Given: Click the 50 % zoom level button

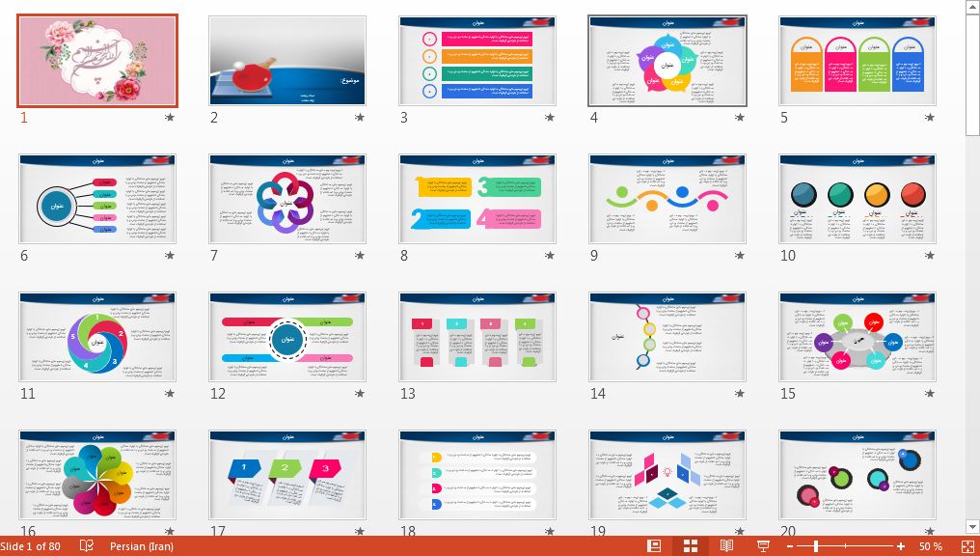Looking at the screenshot, I should pyautogui.click(x=930, y=546).
